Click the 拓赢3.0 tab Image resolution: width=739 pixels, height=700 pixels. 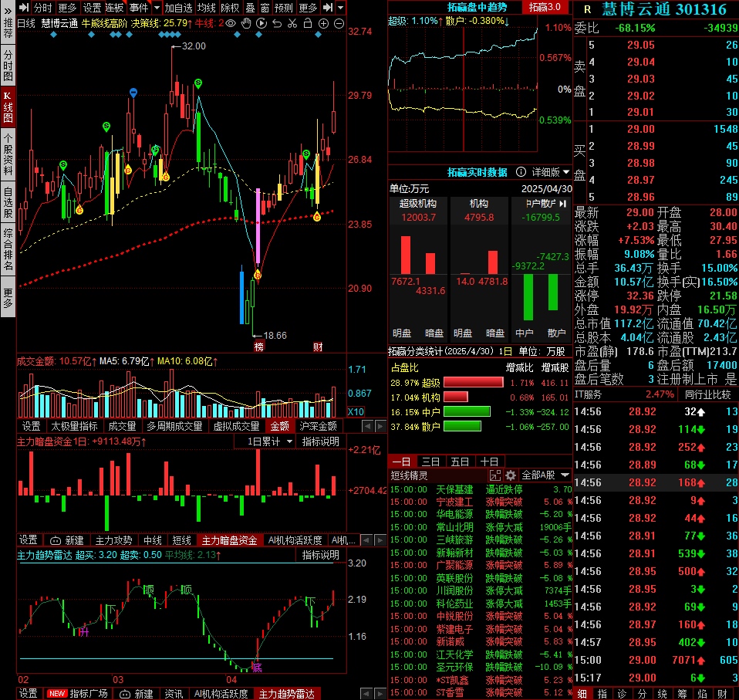(545, 7)
